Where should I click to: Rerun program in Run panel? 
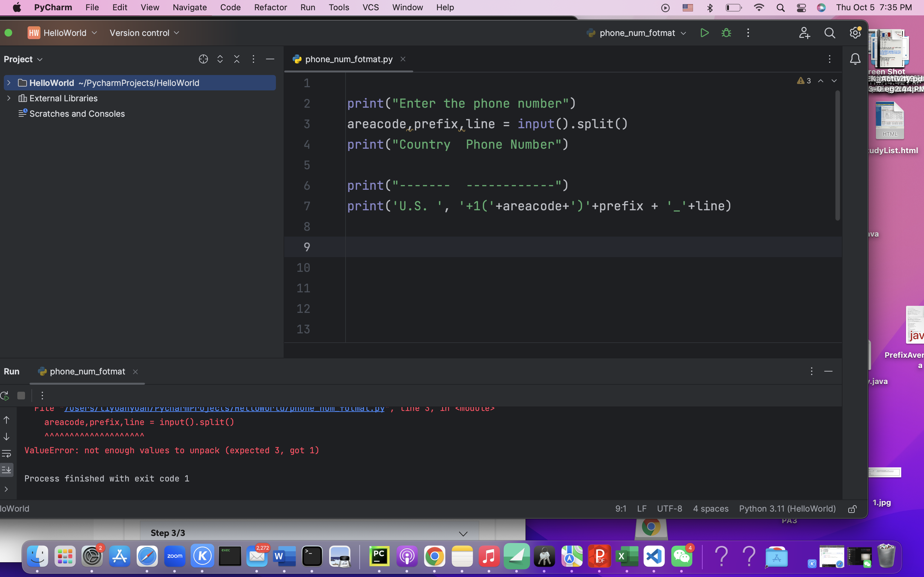tap(5, 396)
